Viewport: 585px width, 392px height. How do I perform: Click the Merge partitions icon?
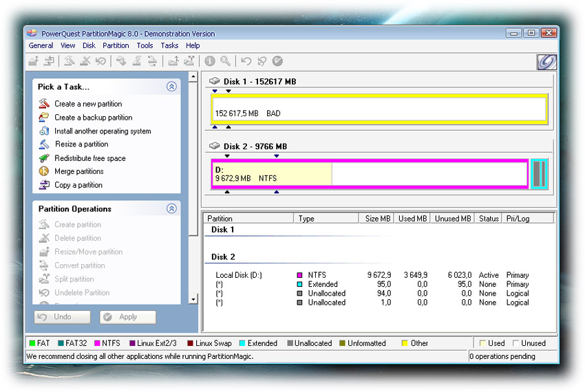44,171
